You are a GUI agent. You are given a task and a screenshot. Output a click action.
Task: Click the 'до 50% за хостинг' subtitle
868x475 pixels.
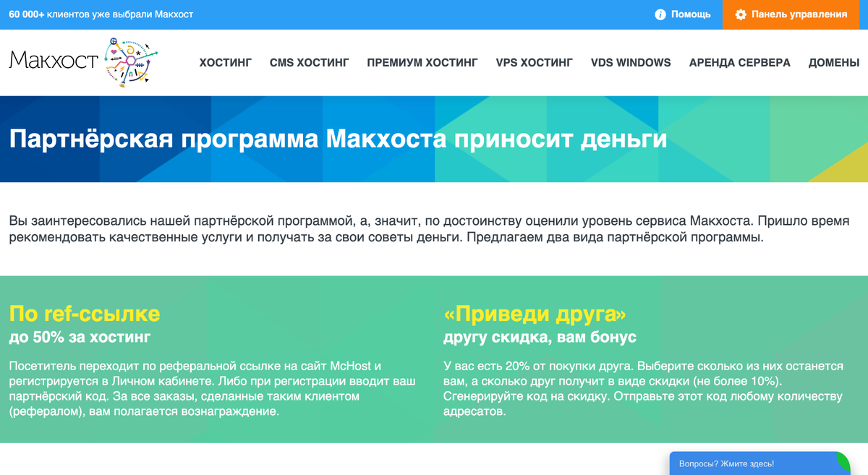tap(80, 337)
